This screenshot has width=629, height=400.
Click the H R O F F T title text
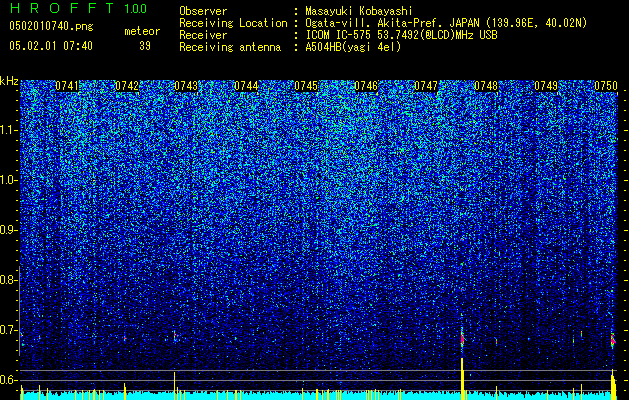point(62,8)
